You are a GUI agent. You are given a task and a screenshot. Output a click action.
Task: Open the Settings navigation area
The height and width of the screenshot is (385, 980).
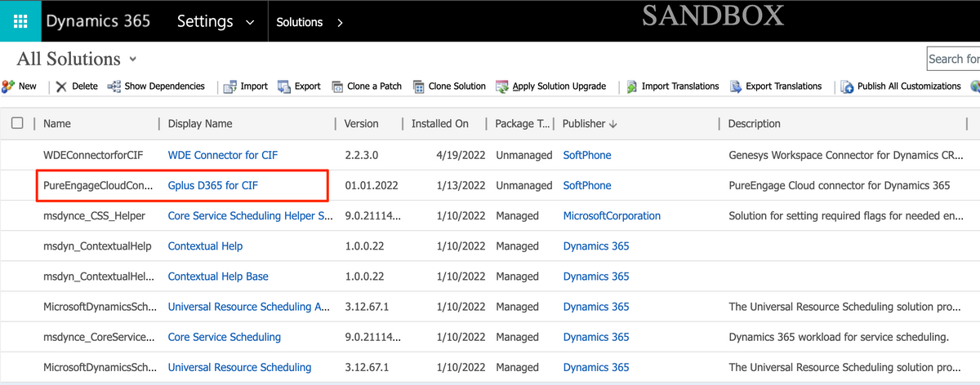[x=205, y=21]
